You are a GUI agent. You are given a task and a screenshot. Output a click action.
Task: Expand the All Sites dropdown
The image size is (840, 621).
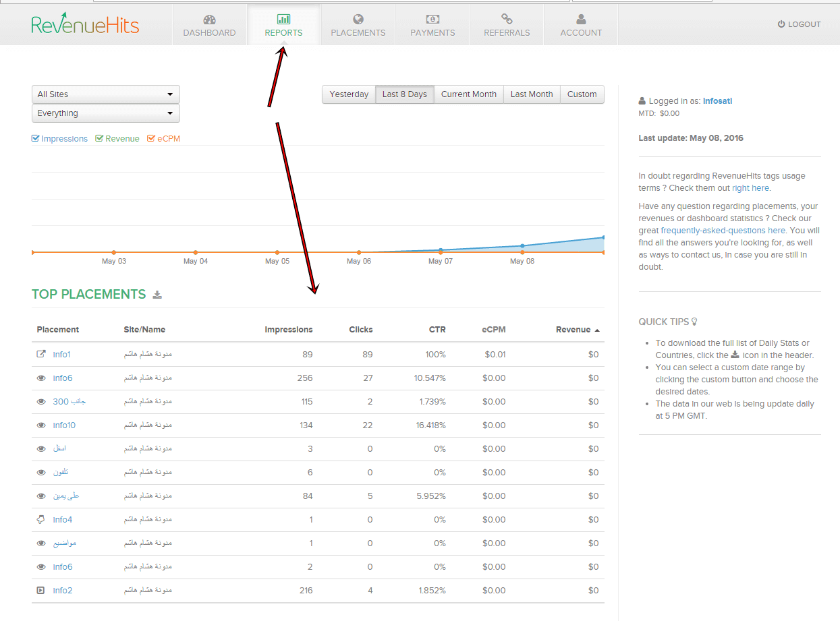(106, 94)
